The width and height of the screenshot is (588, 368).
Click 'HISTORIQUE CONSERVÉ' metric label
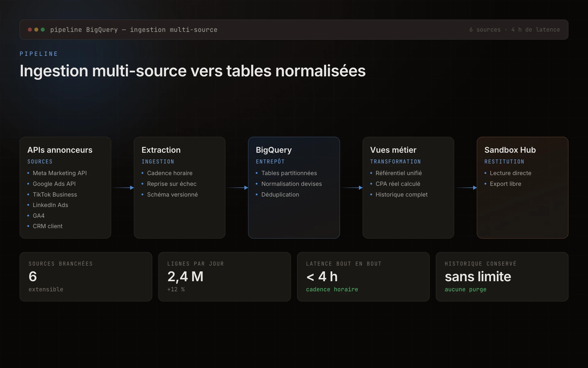[481, 264]
